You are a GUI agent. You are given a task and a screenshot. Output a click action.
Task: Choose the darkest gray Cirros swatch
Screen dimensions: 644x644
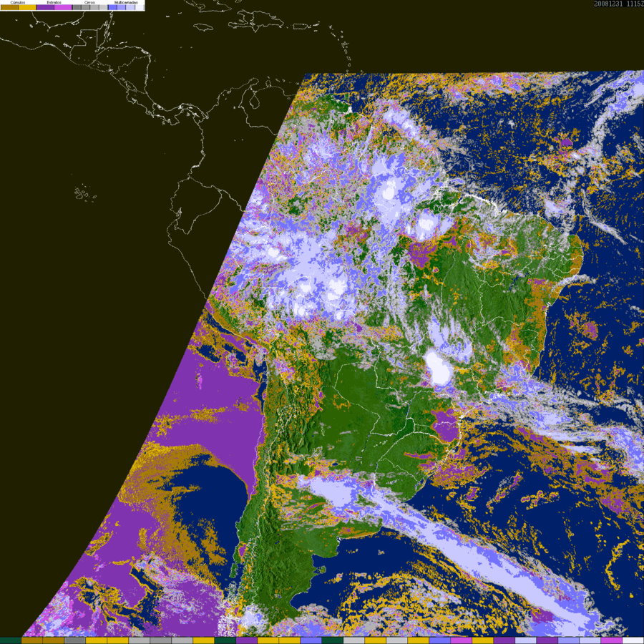click(x=77, y=7)
